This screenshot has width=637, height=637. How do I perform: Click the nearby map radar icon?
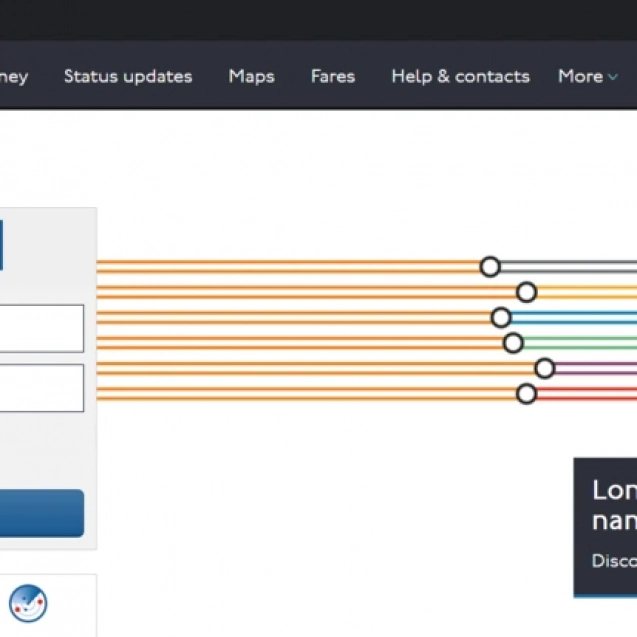(28, 603)
